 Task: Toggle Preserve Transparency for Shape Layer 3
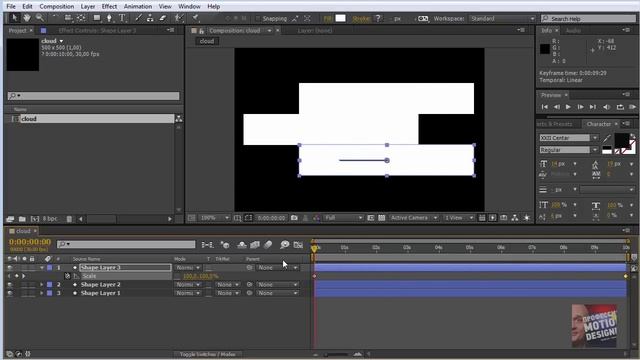click(x=209, y=268)
